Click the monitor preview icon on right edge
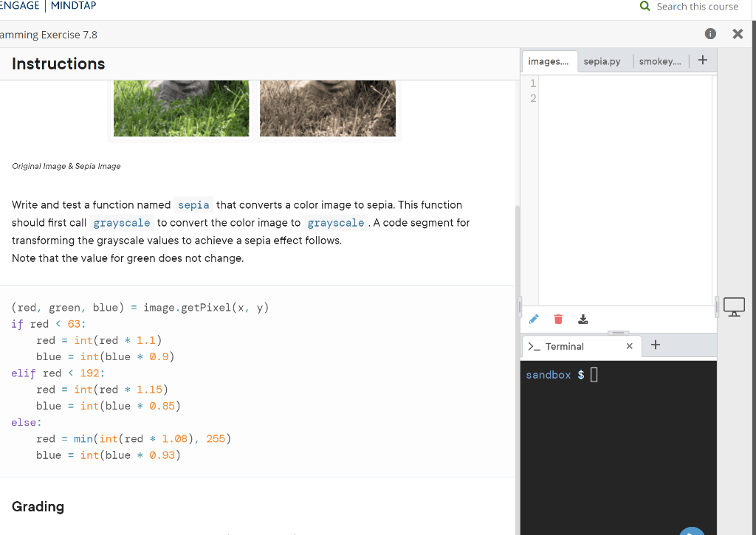The height and width of the screenshot is (535, 756). click(735, 306)
